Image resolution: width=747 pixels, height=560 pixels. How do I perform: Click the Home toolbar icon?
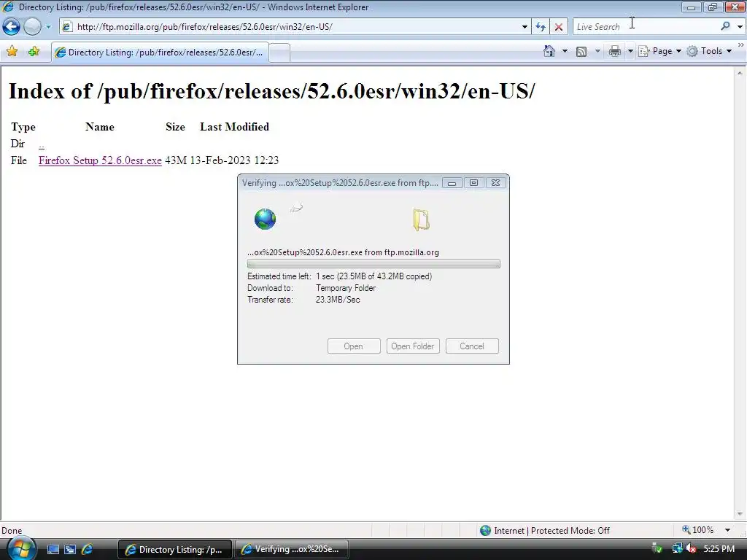549,51
